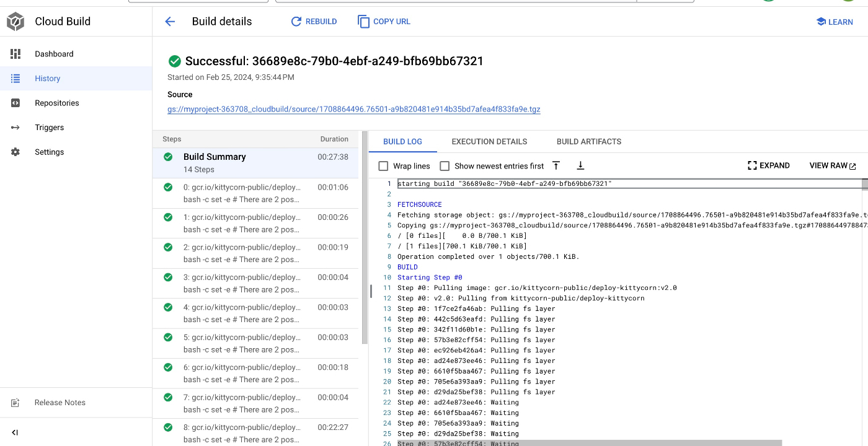
Task: Open Settings in the sidebar
Action: 76,152
